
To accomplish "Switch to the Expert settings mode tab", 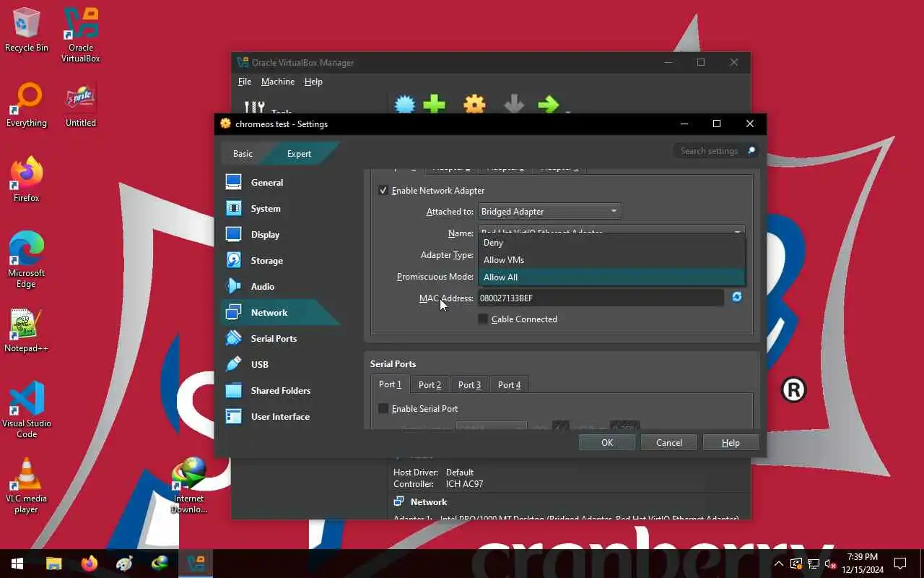I will pyautogui.click(x=299, y=154).
